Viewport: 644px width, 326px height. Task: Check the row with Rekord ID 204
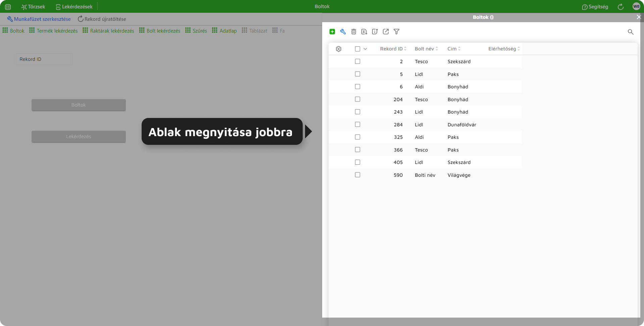tap(357, 99)
